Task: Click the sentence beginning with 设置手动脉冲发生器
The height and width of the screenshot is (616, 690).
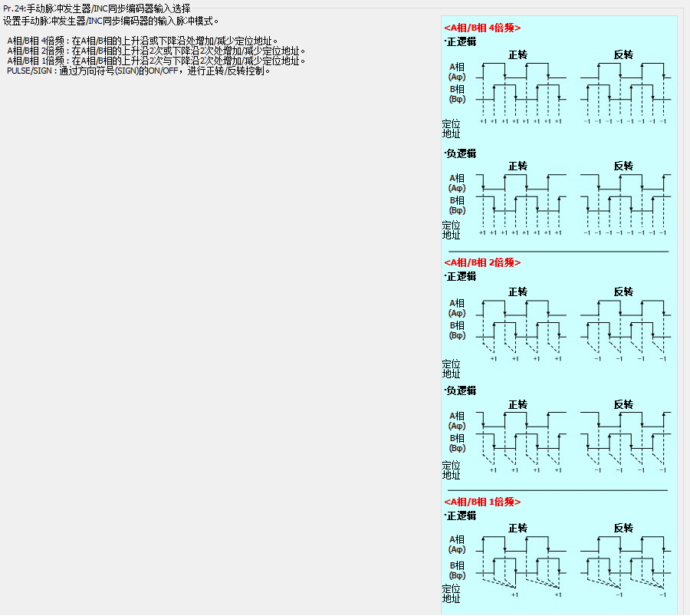Action: coord(110,21)
